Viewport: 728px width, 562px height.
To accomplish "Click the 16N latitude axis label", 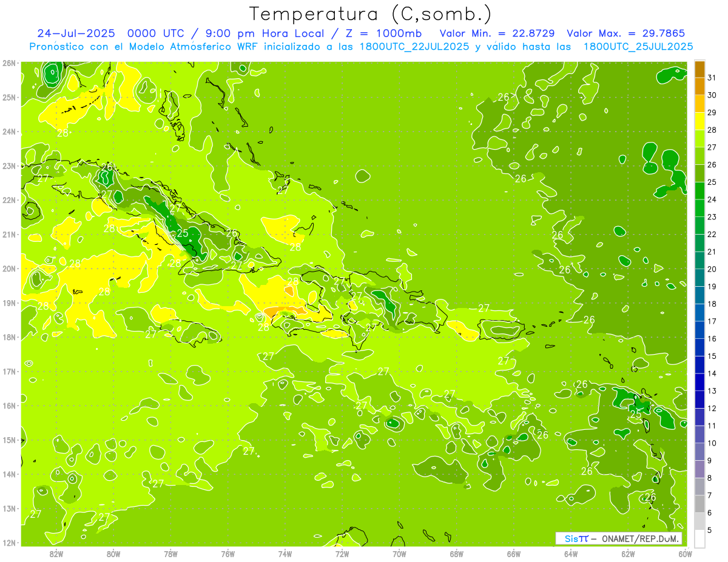I will click(x=9, y=406).
